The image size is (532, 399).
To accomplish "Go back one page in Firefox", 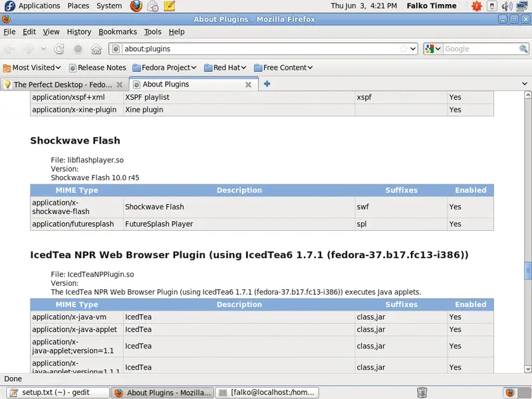I will [9, 49].
